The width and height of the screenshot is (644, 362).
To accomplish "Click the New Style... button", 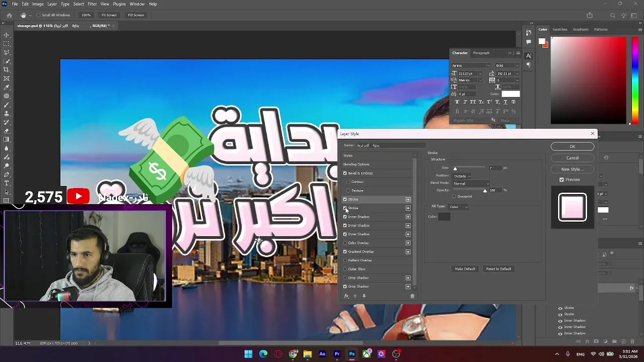I will [x=572, y=169].
